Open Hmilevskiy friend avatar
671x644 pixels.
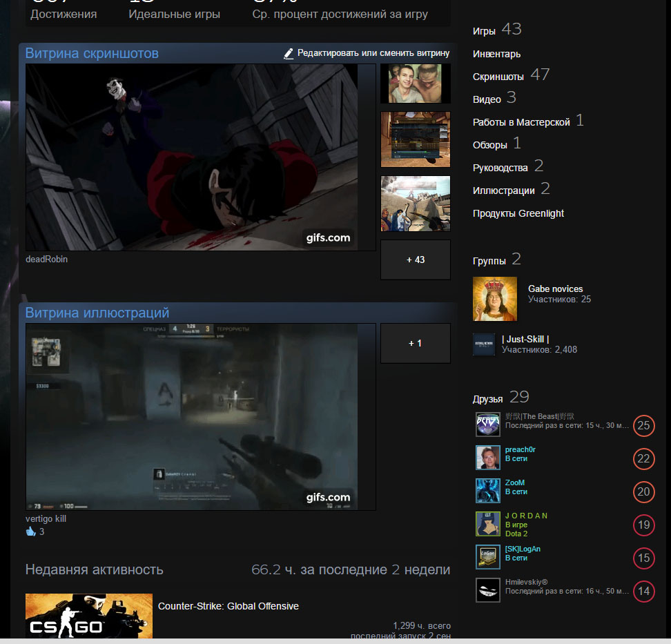pos(488,590)
